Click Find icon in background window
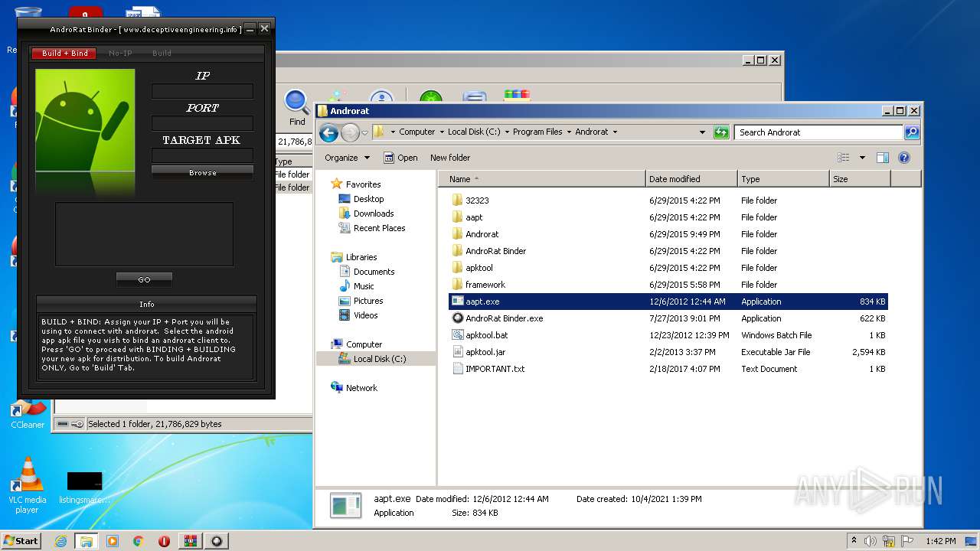 [x=297, y=108]
